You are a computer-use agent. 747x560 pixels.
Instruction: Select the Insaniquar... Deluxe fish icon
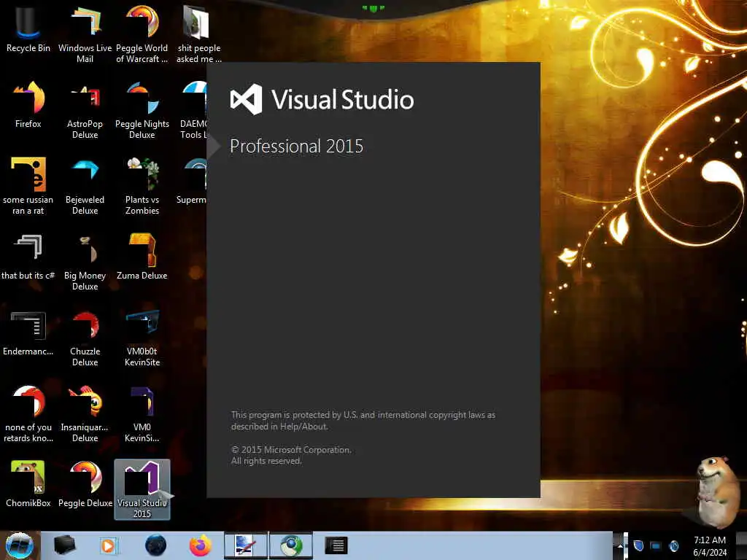tap(85, 413)
